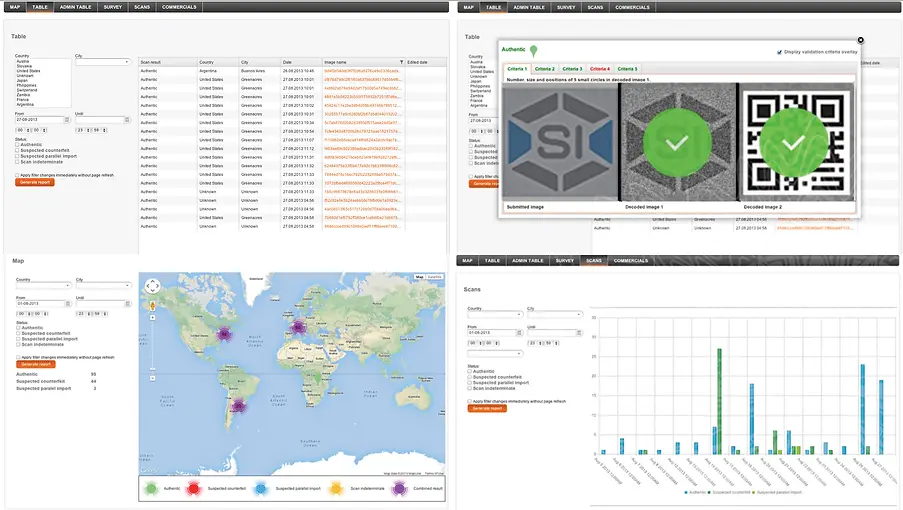
Task: Open Until date calendar in top-left Table panel
Action: coord(127,120)
